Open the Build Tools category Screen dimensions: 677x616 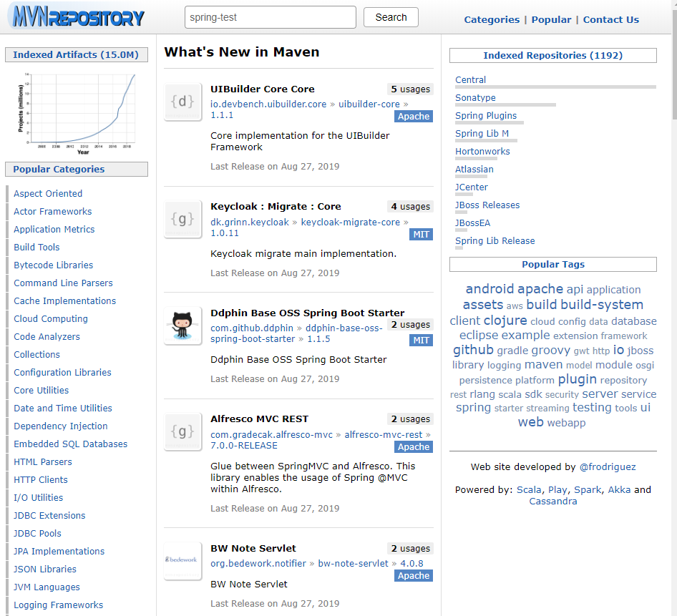point(36,248)
